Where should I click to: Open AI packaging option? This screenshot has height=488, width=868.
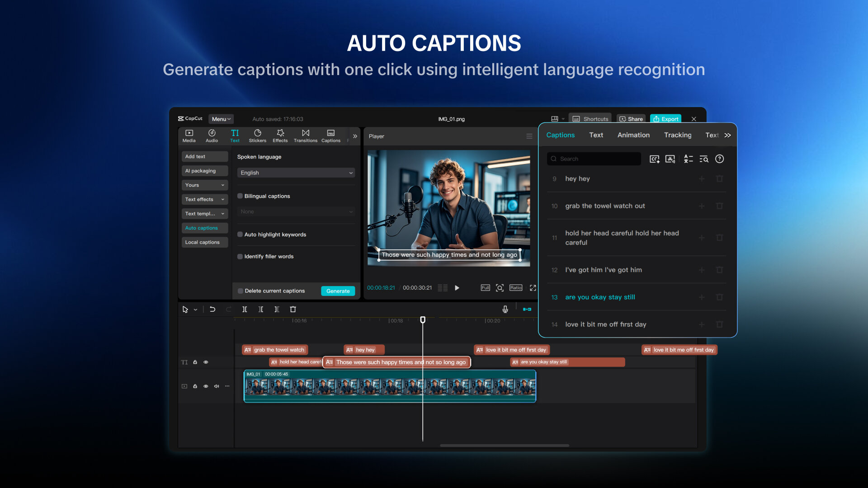click(x=205, y=171)
